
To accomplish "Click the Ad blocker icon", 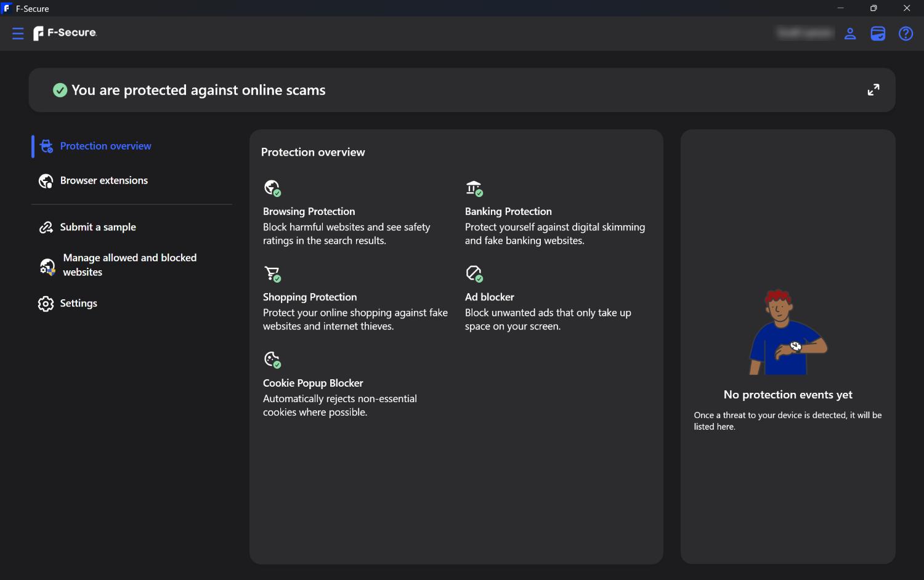I will 474,273.
